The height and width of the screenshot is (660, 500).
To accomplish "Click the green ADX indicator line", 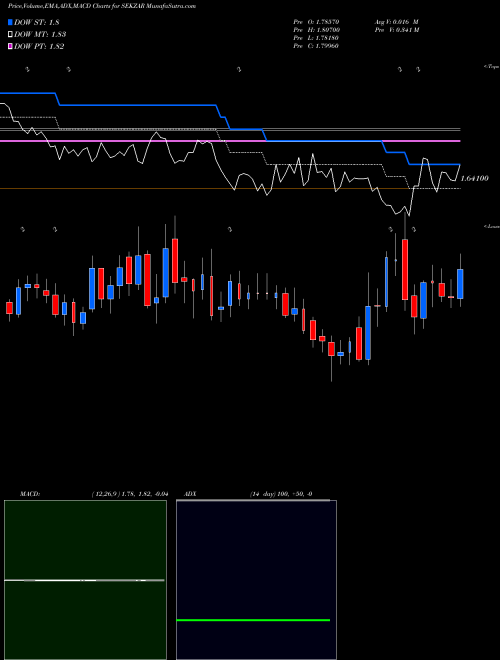I will (x=253, y=620).
